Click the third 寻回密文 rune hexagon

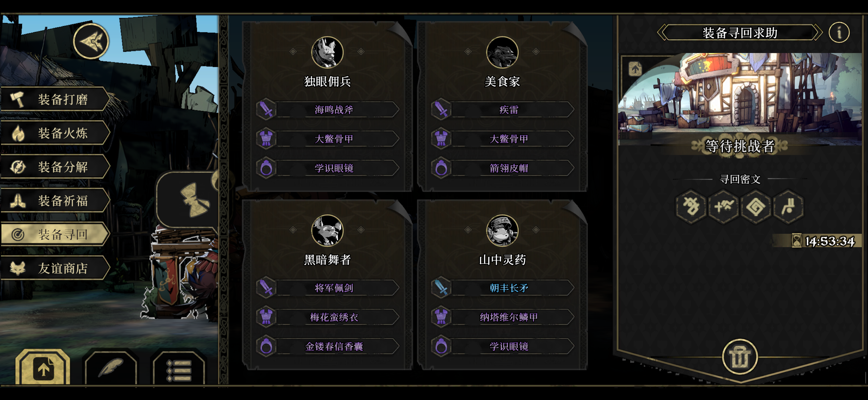[x=756, y=206]
